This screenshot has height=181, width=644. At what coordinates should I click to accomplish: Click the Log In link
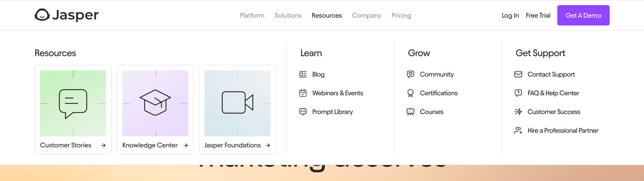coord(510,16)
